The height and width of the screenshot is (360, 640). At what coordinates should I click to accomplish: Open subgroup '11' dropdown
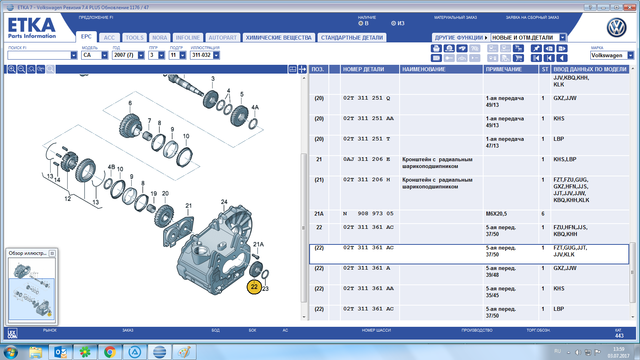182,55
